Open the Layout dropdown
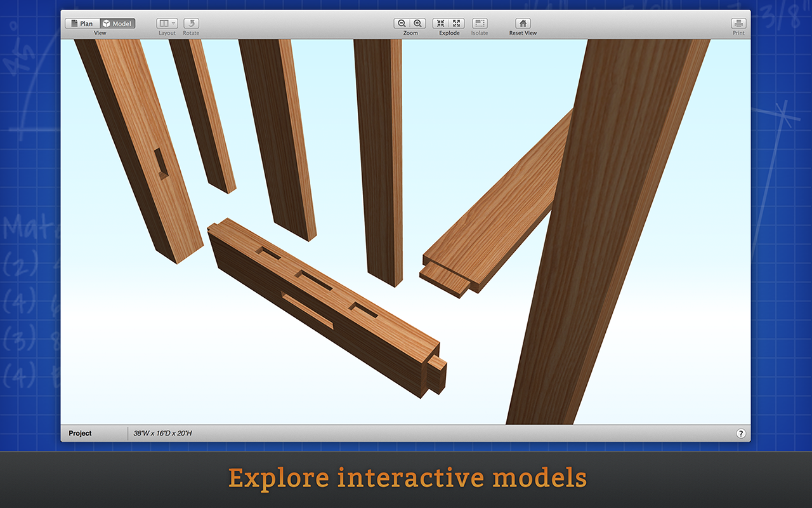Viewport: 812px width, 508px height. point(167,23)
